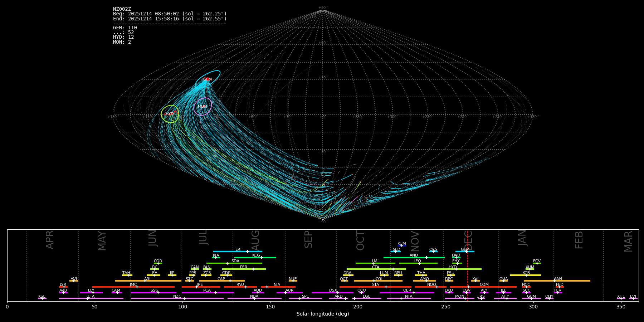Select the XHE shower label in the timeline
Viewport: 644px width, 322px height.
click(621, 296)
